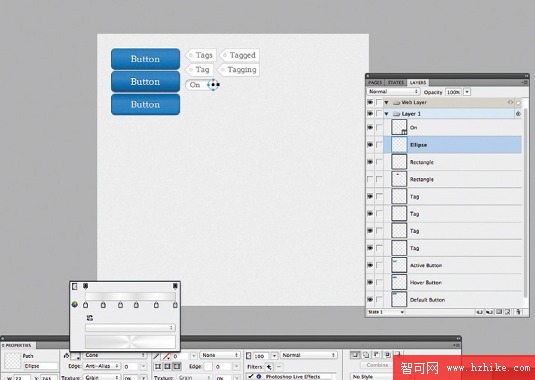This screenshot has height=380, width=535.
Task: Switch to the States tab
Action: coord(396,83)
